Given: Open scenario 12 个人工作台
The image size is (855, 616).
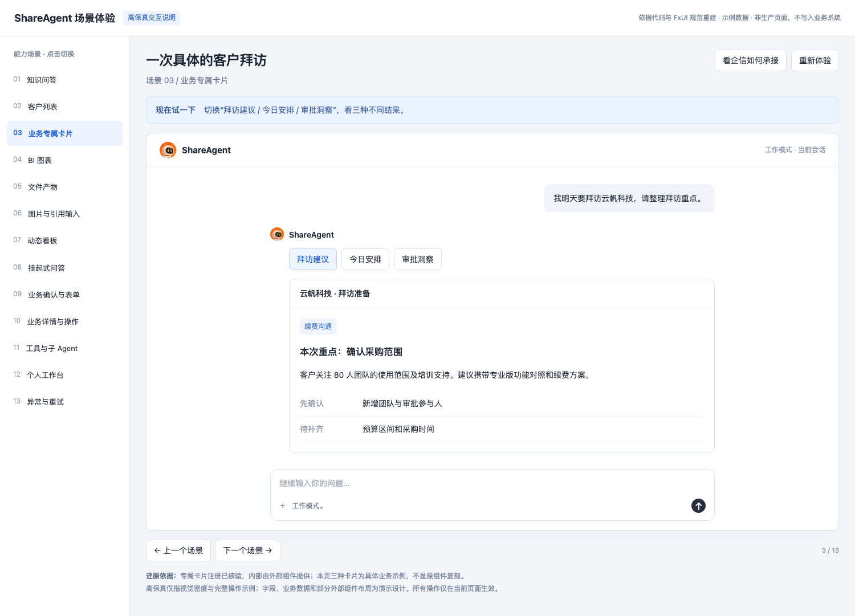Looking at the screenshot, I should (x=64, y=375).
